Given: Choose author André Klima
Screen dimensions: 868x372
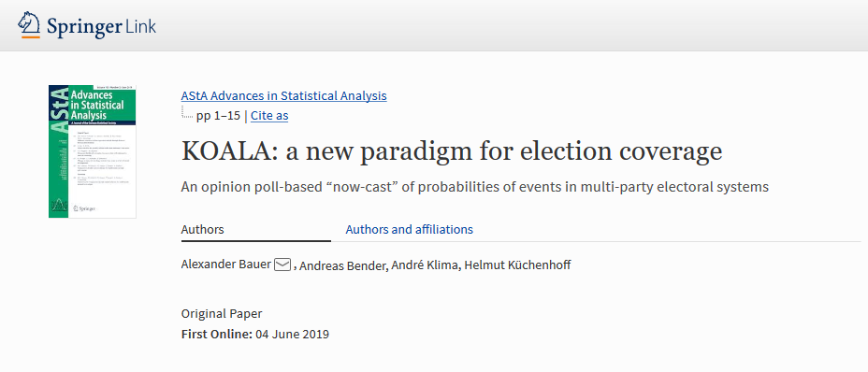Looking at the screenshot, I should tap(424, 265).
